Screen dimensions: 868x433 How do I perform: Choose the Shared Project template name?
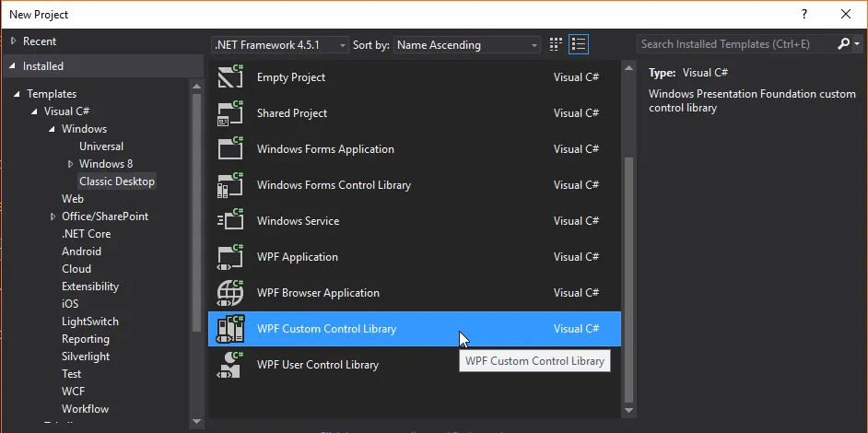coord(292,113)
